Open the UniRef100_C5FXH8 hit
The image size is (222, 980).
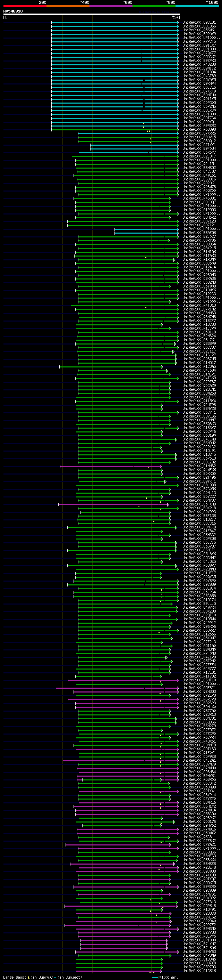199,504
